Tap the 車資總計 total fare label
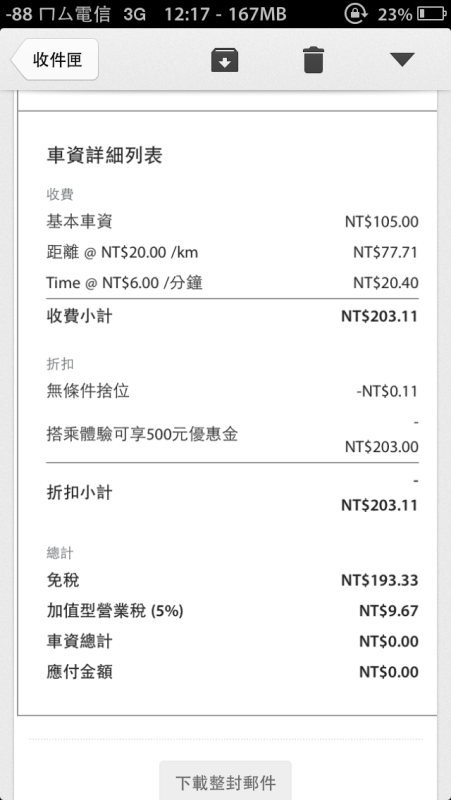This screenshot has height=800, width=451. [x=80, y=641]
